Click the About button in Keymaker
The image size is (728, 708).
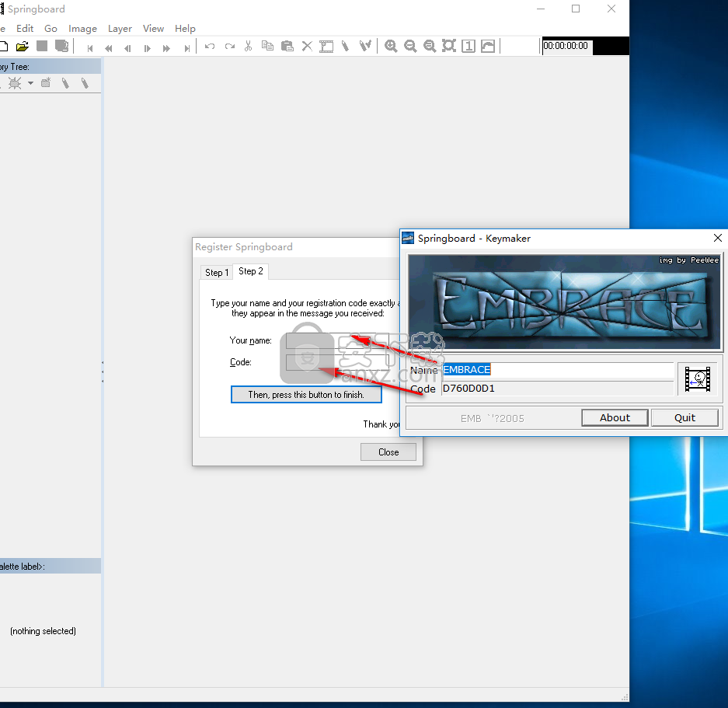coord(615,417)
